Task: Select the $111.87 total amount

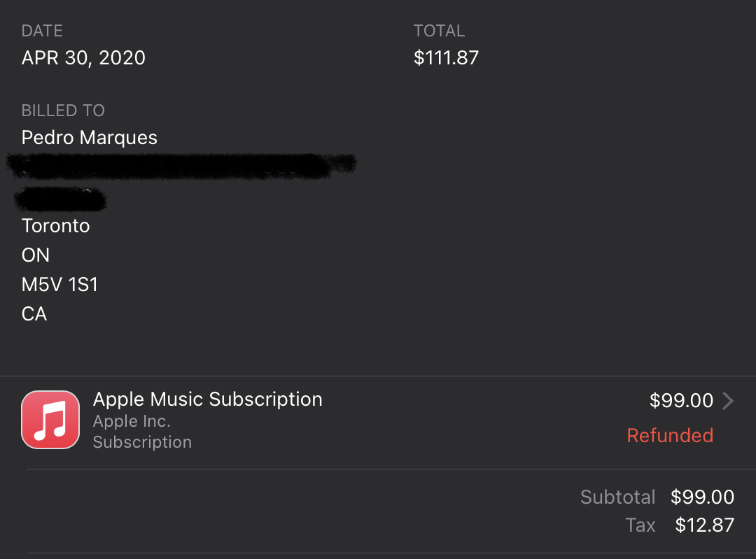Action: pyautogui.click(x=446, y=57)
